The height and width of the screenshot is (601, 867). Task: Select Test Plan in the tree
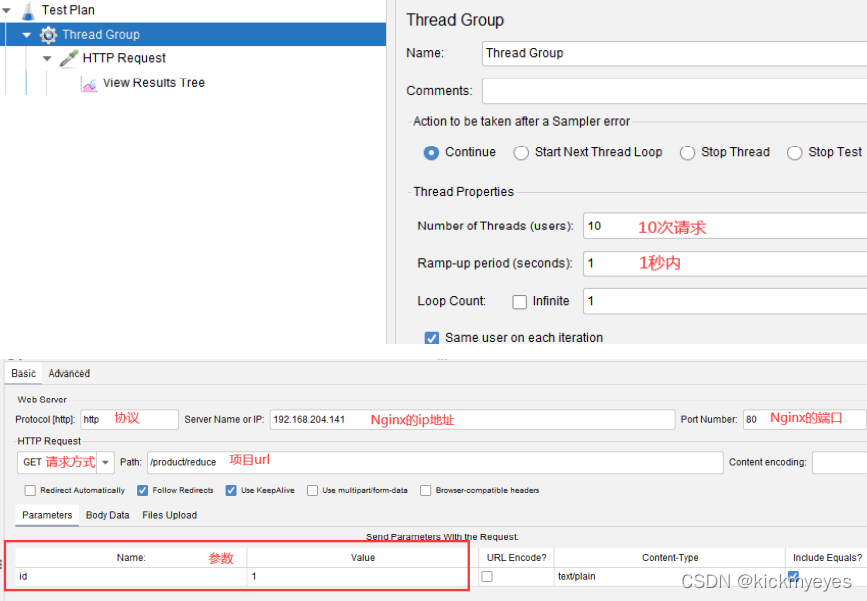pos(68,10)
